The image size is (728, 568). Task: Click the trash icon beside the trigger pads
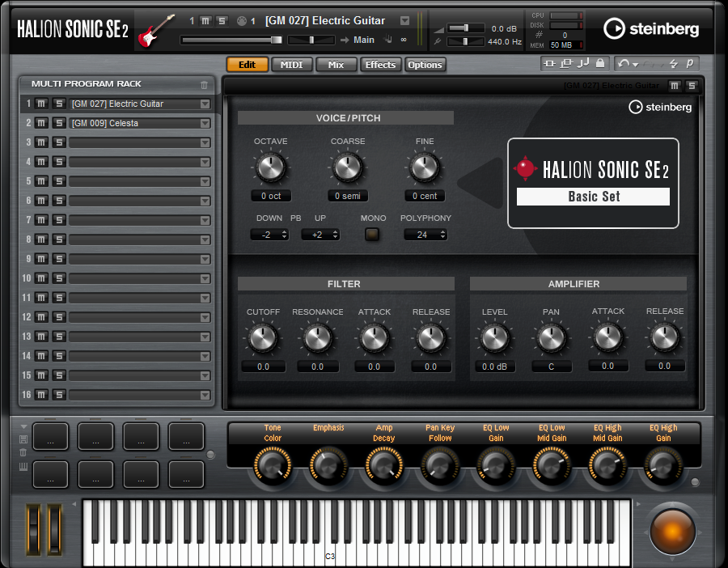coord(23,452)
